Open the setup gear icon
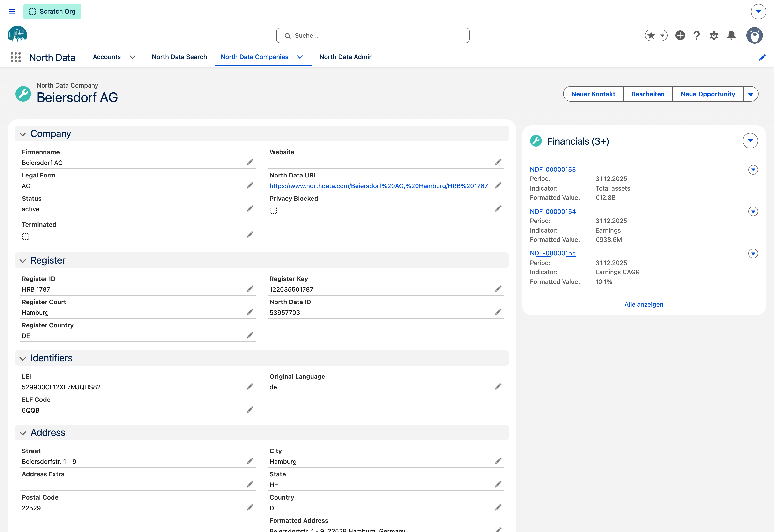Viewport: 774px width, 532px height. pyautogui.click(x=714, y=36)
